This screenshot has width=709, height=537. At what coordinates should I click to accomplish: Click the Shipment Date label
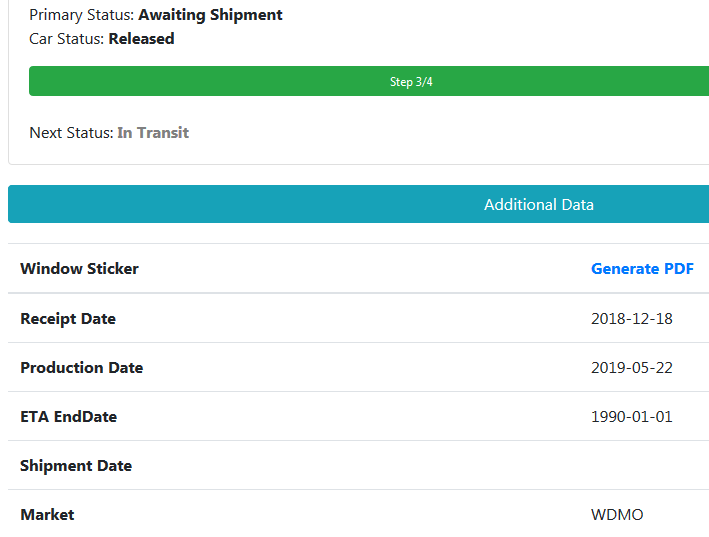click(76, 466)
